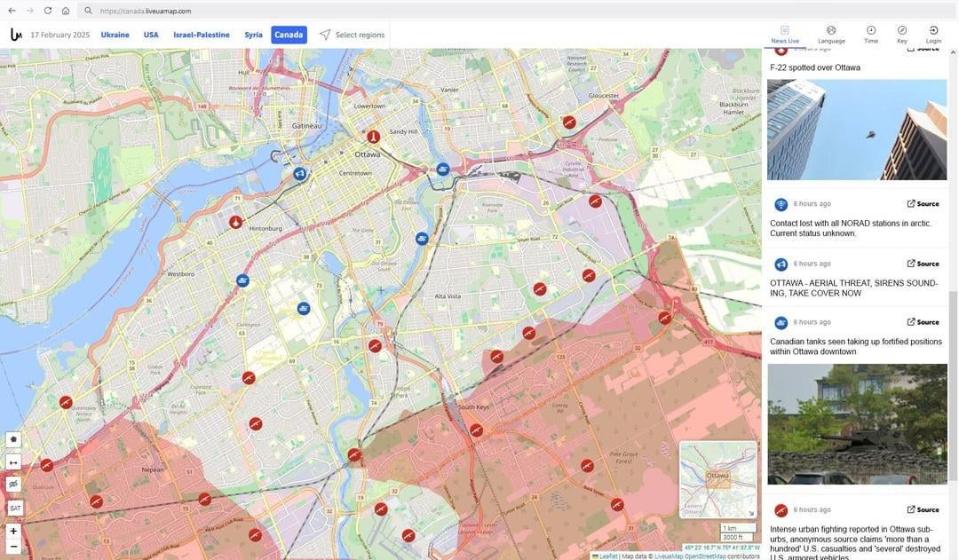
Task: Click the '17 February 2025' date text
Action: point(60,35)
